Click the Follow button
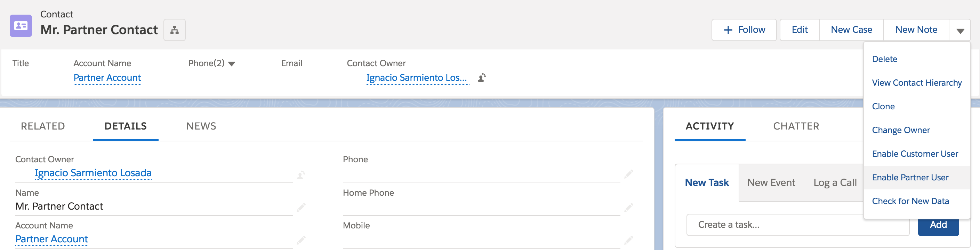The width and height of the screenshot is (980, 250). [744, 29]
